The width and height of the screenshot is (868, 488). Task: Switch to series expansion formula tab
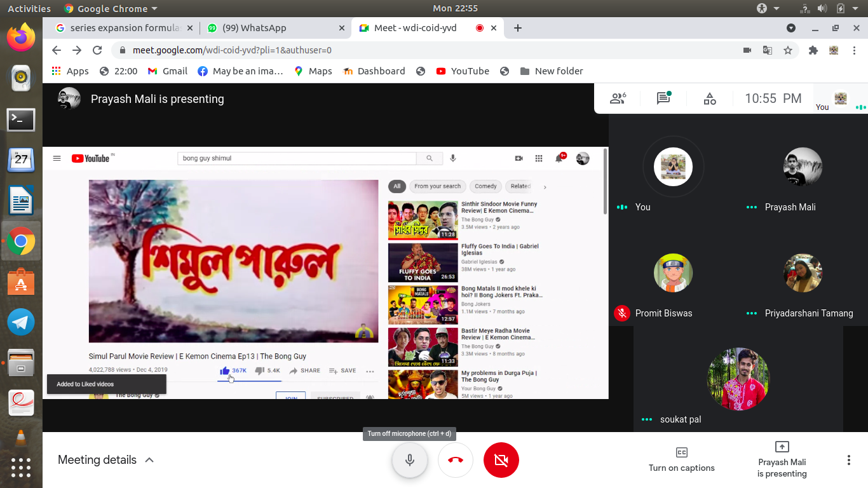pyautogui.click(x=121, y=28)
